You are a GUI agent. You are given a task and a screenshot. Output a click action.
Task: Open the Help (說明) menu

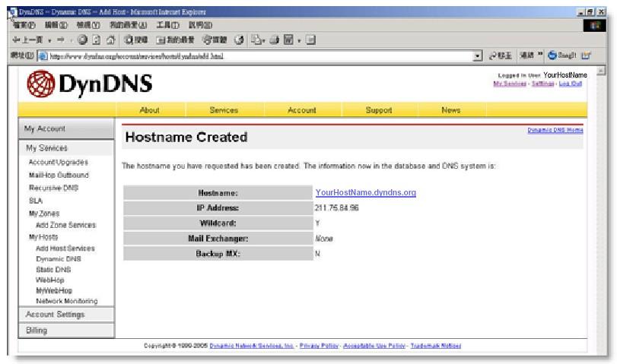pos(200,25)
